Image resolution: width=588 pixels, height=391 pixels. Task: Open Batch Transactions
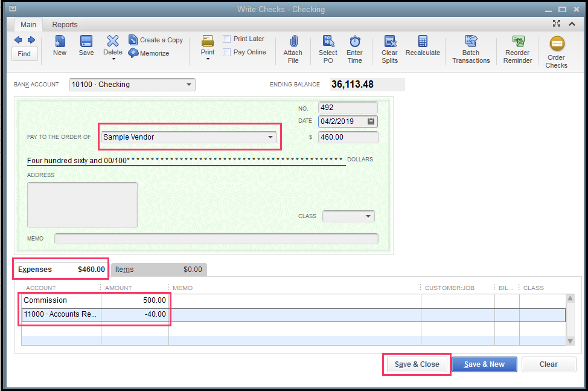coord(471,50)
